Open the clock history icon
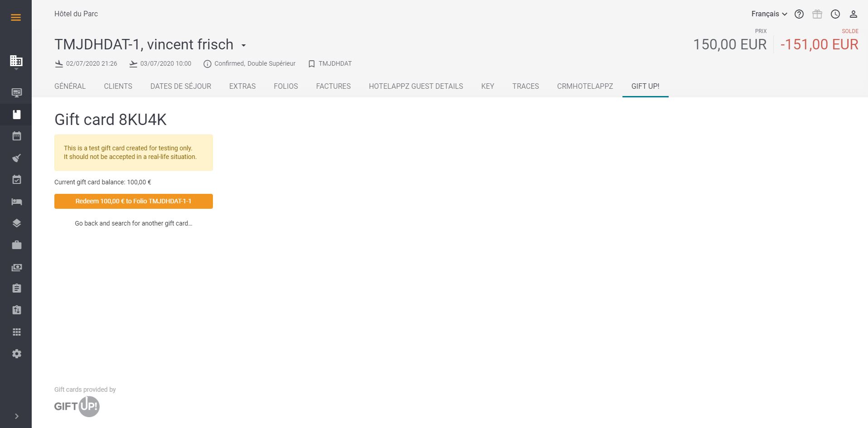This screenshot has height=428, width=868. tap(835, 14)
